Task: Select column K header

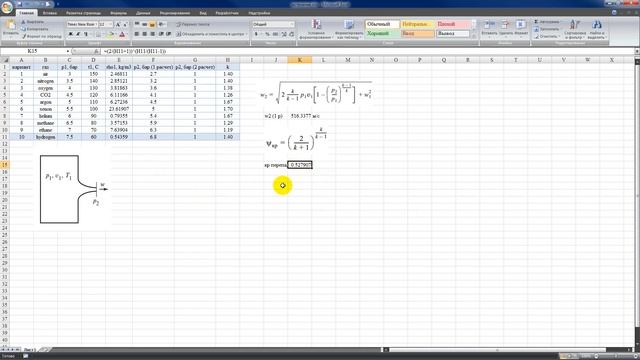Action: (x=300, y=60)
